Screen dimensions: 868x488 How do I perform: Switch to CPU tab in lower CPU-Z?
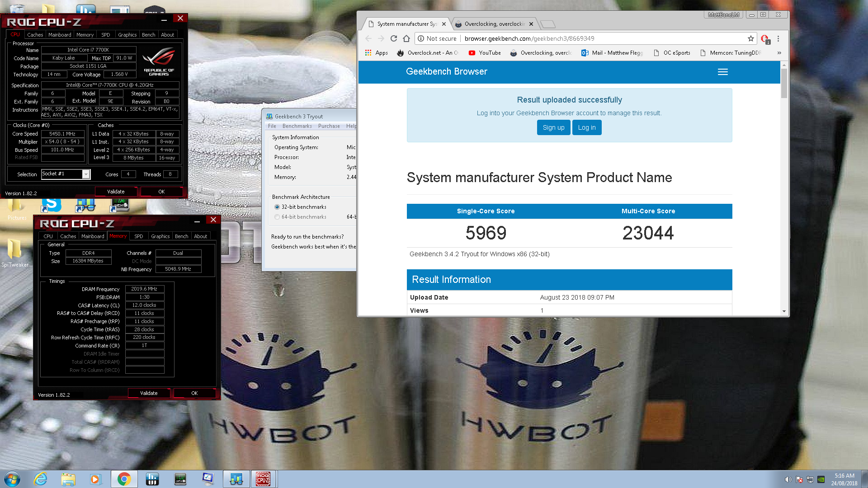tap(48, 236)
